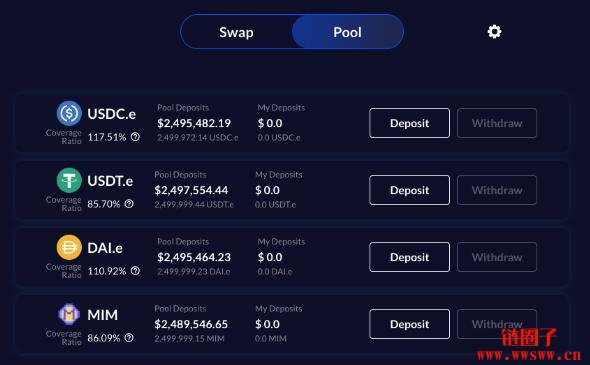Withdraw from the USDC.e pool
590x365 pixels.
tap(497, 123)
